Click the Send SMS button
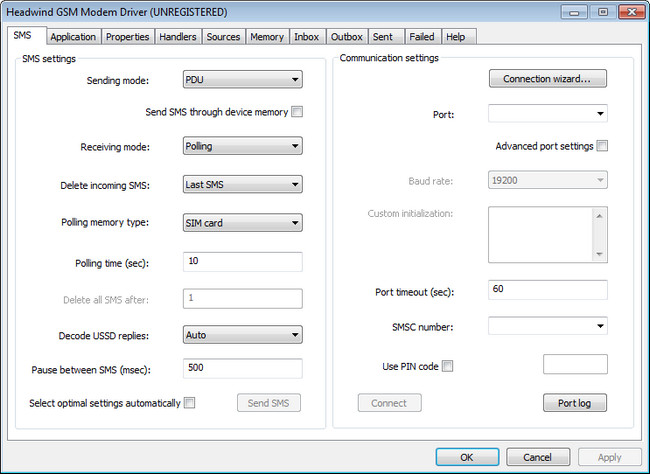Image resolution: width=650 pixels, height=474 pixels. click(269, 403)
